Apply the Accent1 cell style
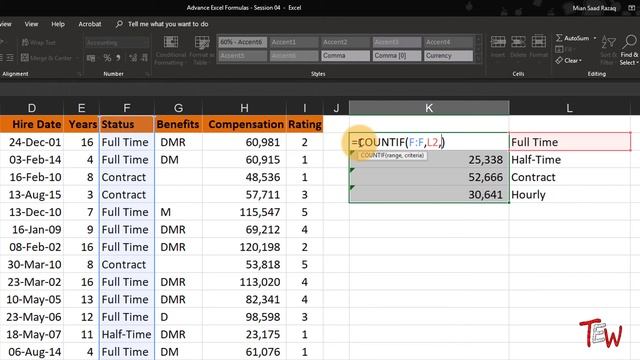640x360 pixels. coord(294,42)
